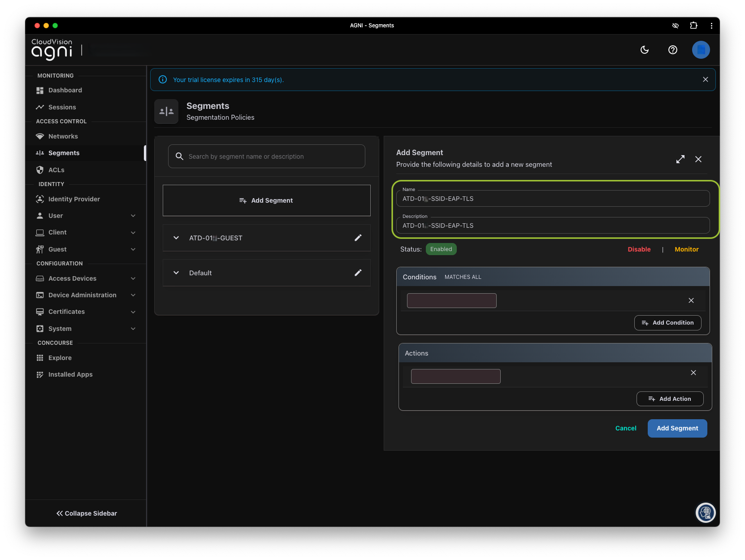The image size is (745, 560).
Task: Open the Networks sidebar item
Action: click(63, 136)
